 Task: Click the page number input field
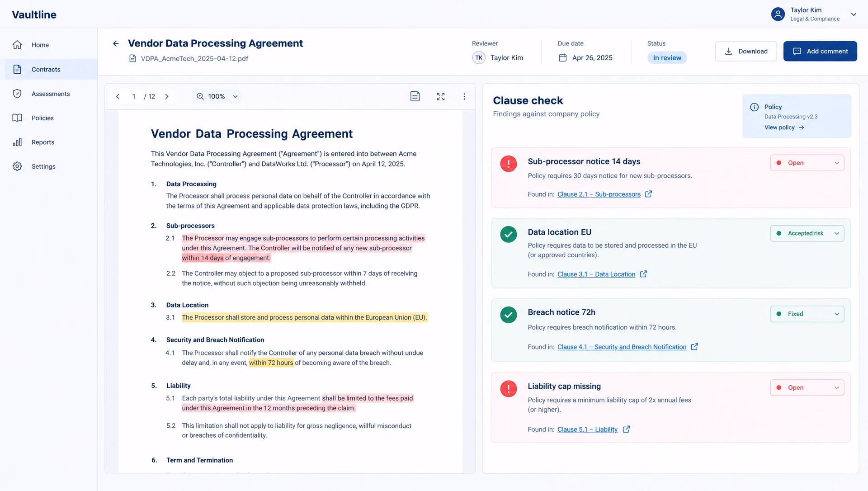[x=134, y=96]
